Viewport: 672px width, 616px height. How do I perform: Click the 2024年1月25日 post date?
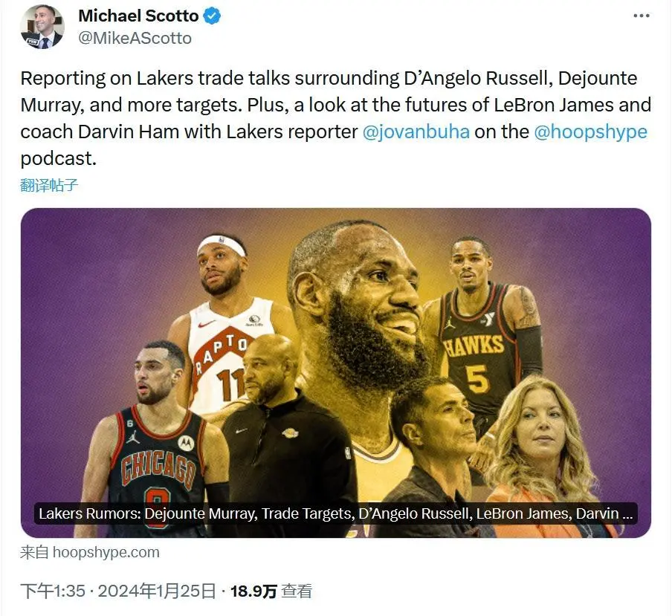point(156,591)
